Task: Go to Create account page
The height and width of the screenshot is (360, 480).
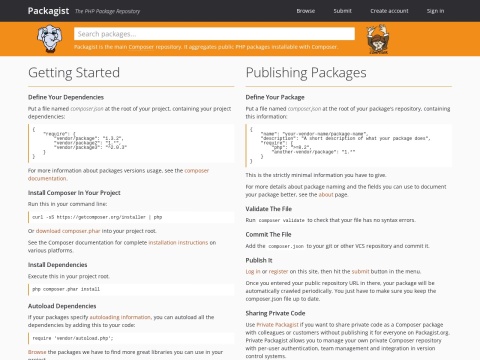Action: point(389,11)
